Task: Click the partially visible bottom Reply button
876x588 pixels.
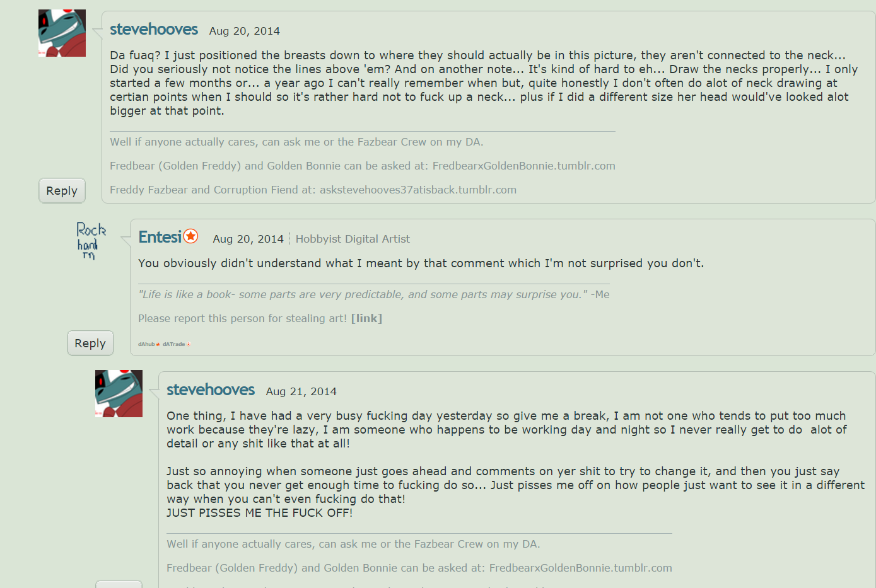Action: click(119, 584)
